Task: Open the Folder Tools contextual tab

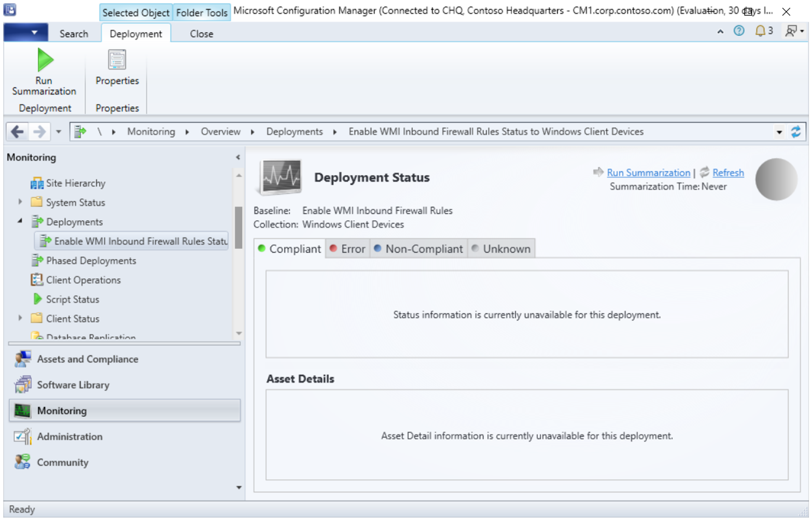Action: [202, 12]
